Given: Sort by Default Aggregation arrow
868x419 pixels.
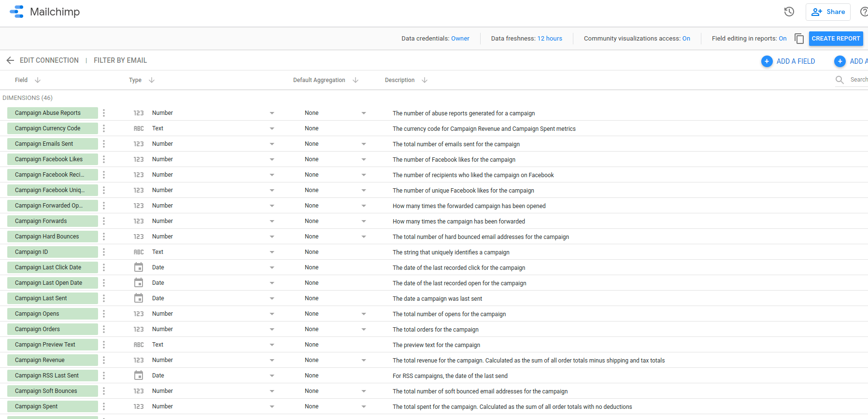Looking at the screenshot, I should pyautogui.click(x=356, y=80).
